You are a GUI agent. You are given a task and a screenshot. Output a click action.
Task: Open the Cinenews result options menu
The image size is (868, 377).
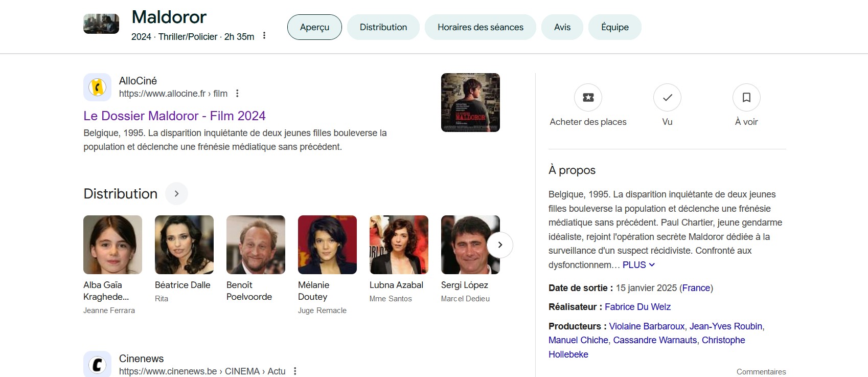point(295,371)
